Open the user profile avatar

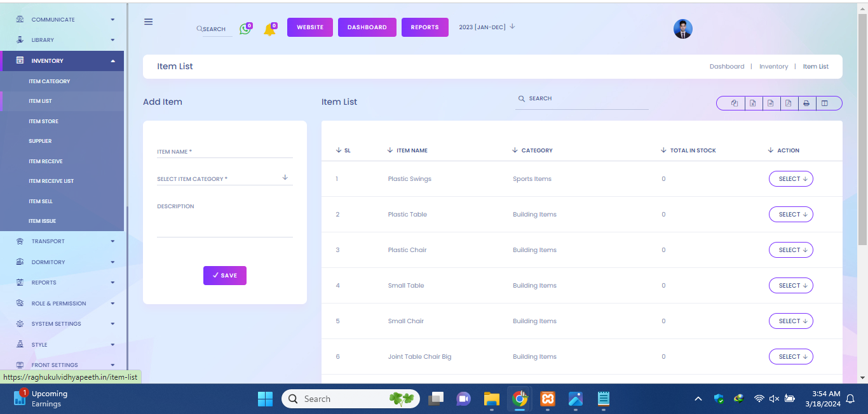coord(682,29)
